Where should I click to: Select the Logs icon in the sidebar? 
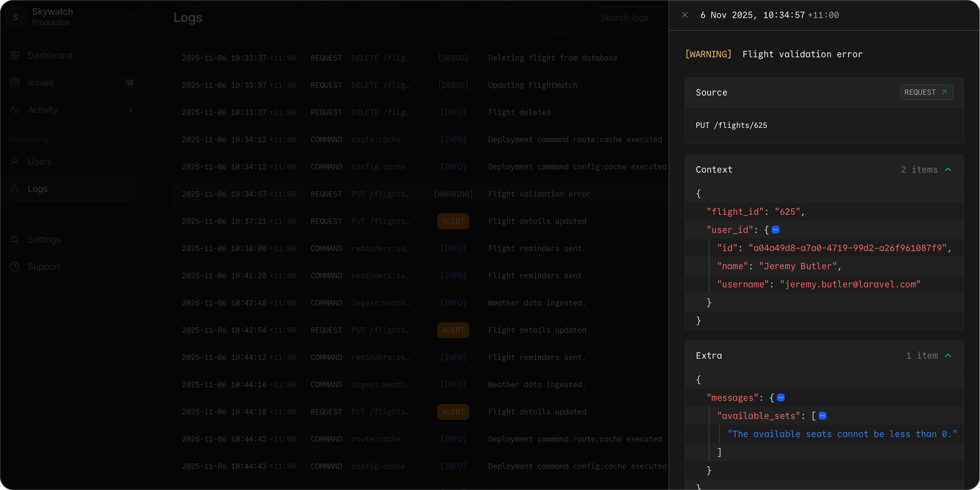[x=15, y=189]
